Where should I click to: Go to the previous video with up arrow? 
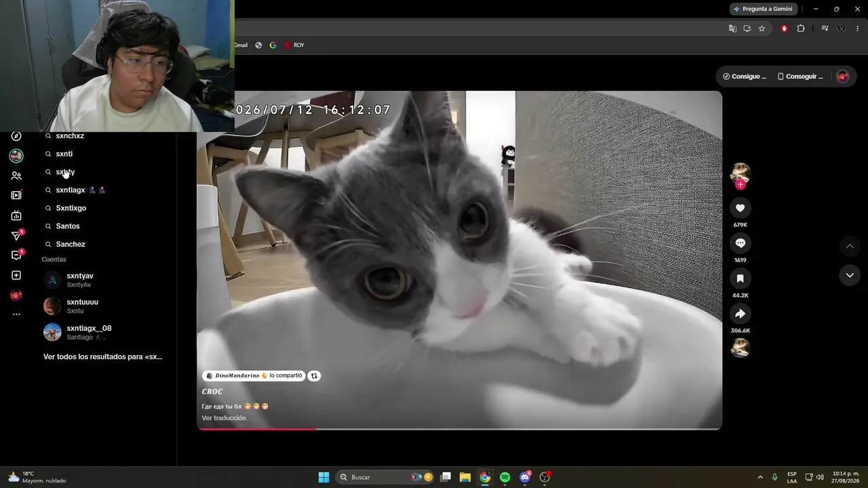click(x=850, y=246)
